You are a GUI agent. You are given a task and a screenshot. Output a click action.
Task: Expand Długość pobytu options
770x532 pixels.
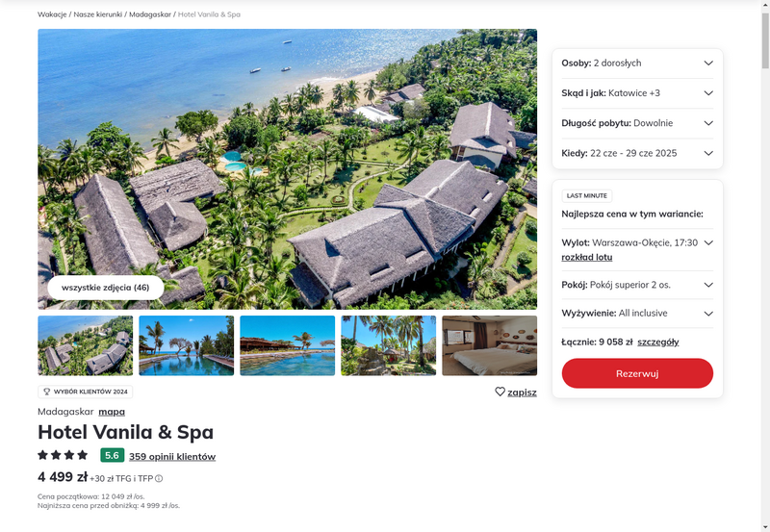[x=637, y=123]
